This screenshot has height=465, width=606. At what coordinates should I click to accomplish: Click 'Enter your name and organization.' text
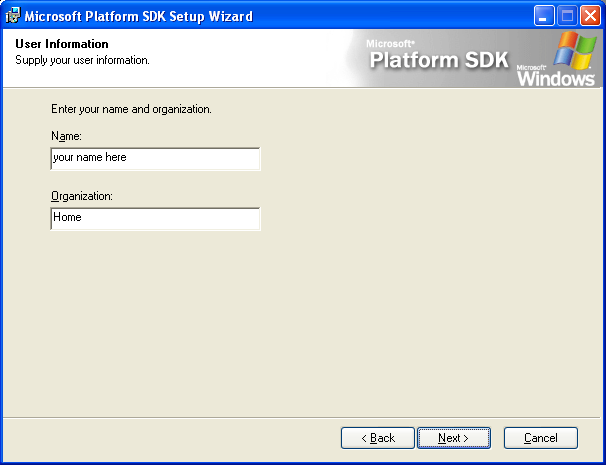[131, 109]
